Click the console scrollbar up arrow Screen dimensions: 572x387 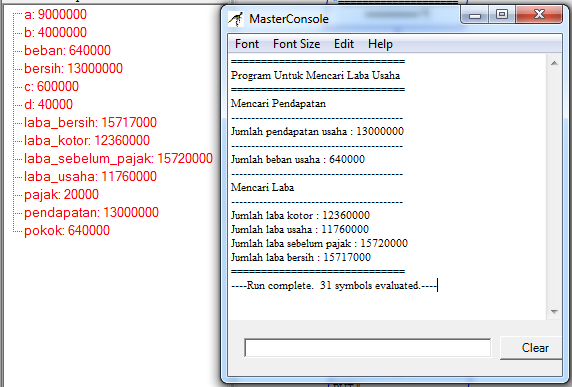[x=554, y=63]
